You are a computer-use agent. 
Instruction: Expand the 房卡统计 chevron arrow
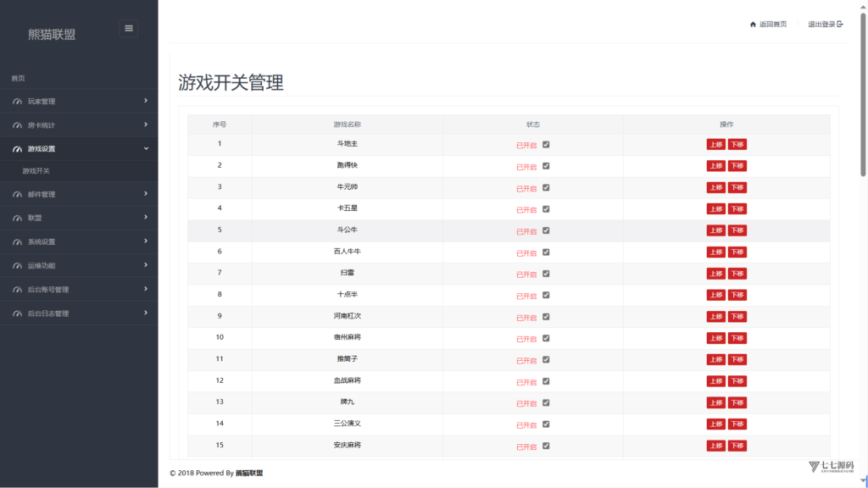click(x=146, y=125)
